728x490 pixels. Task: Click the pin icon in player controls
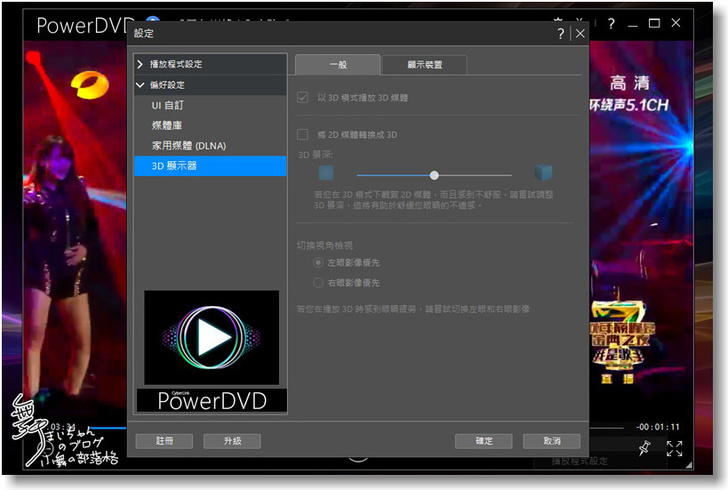(644, 447)
